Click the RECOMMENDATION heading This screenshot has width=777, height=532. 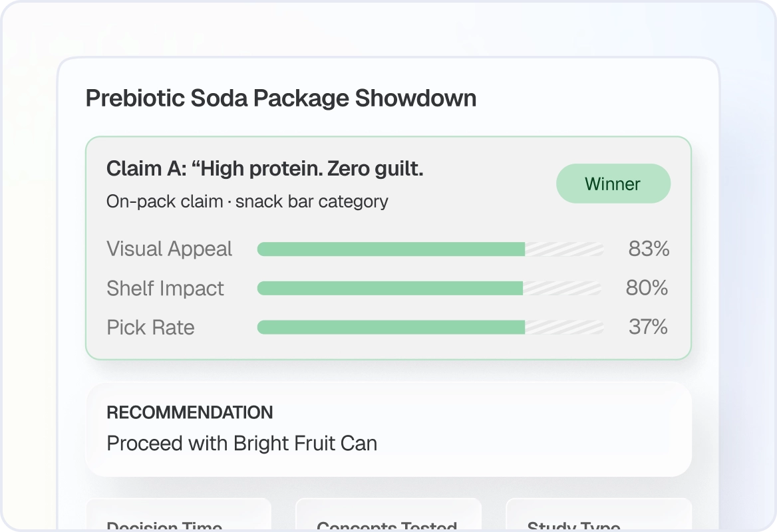190,412
